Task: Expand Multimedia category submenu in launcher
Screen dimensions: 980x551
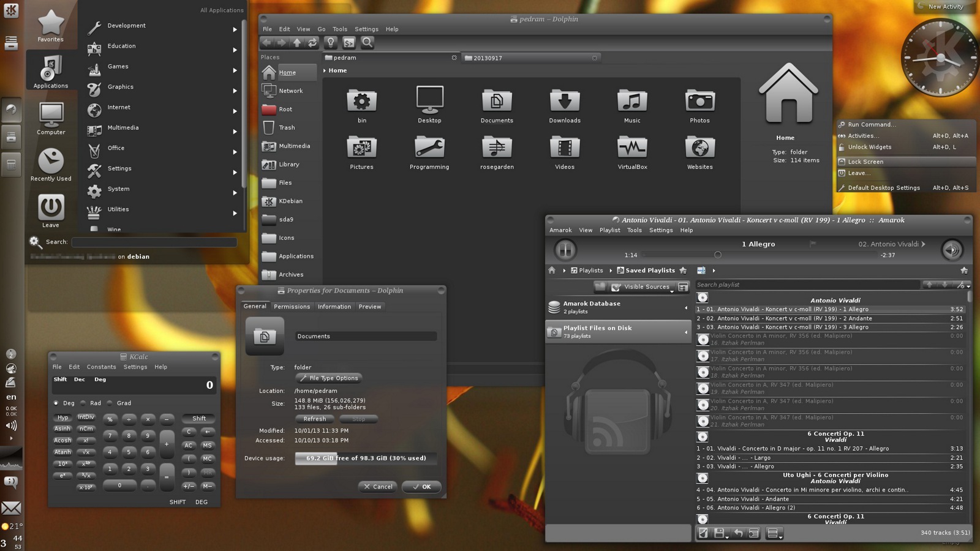Action: click(235, 132)
